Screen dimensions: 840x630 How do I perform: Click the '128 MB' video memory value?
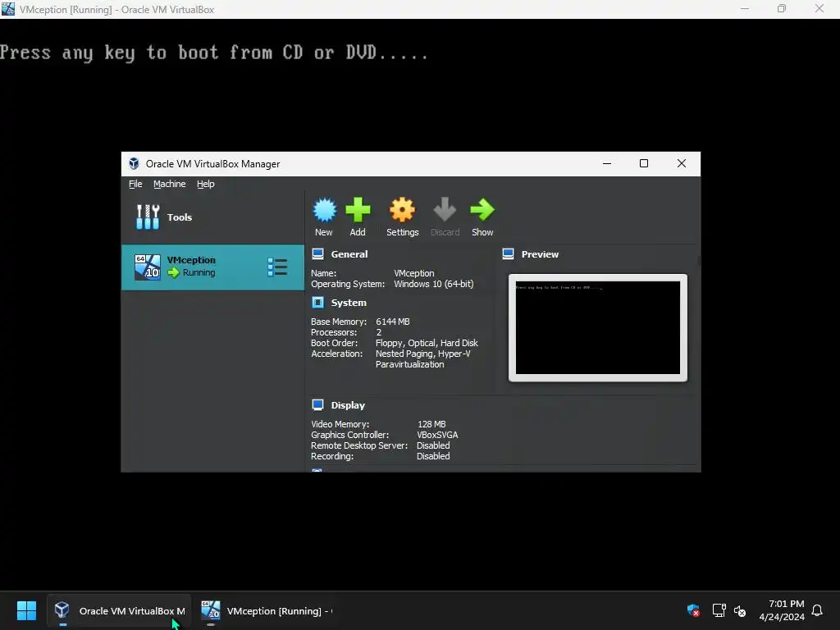[431, 424]
